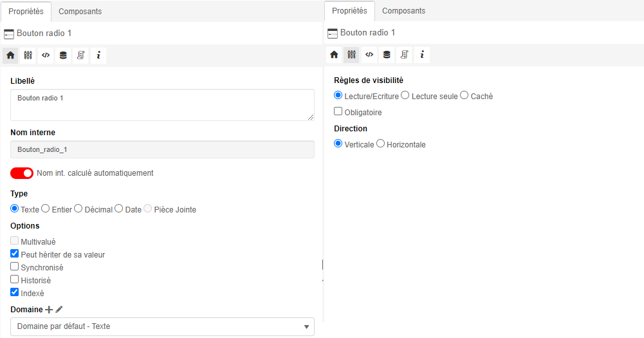The image size is (644, 338).
Task: Click inside the Libellé text area
Action: 162,105
